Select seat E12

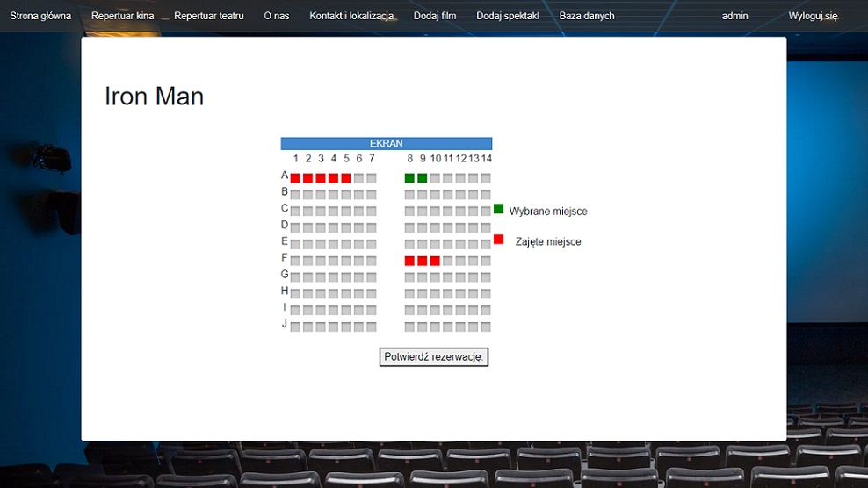(x=460, y=244)
